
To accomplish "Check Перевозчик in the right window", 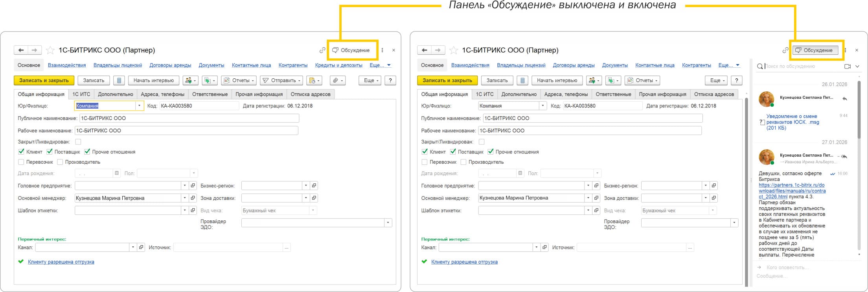I will pyautogui.click(x=425, y=162).
